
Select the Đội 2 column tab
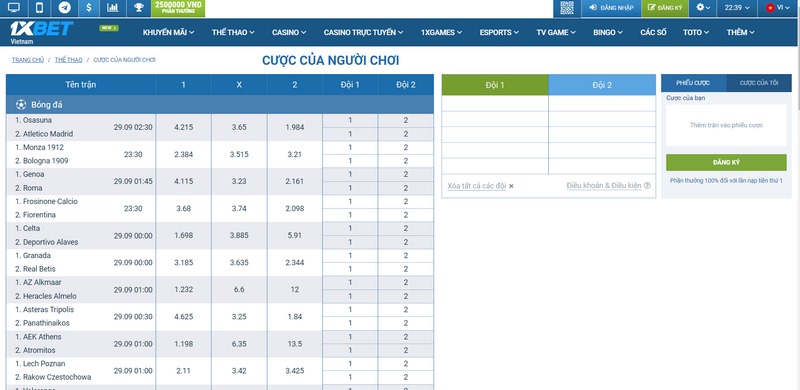[x=602, y=85]
